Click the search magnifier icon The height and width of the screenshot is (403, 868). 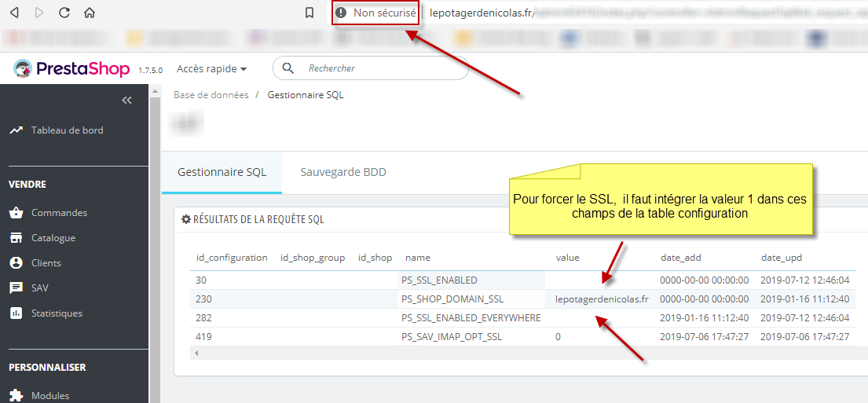[288, 68]
